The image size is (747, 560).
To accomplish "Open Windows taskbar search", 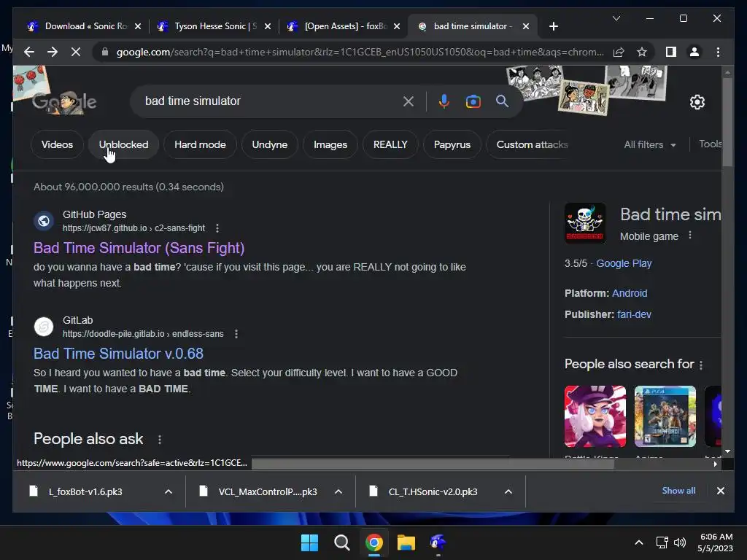I will pyautogui.click(x=341, y=542).
